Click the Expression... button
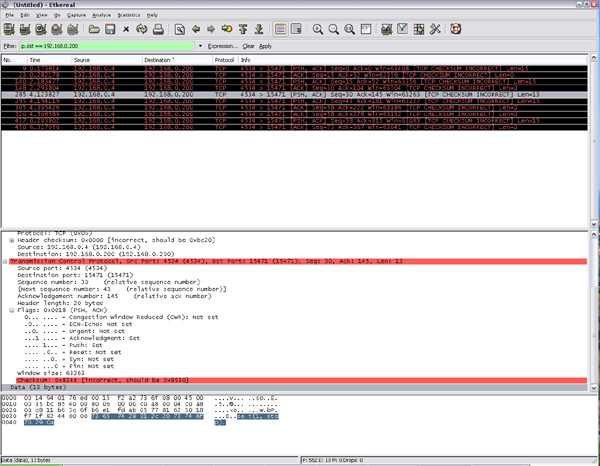Viewport: 600px width, 466px height. [222, 46]
